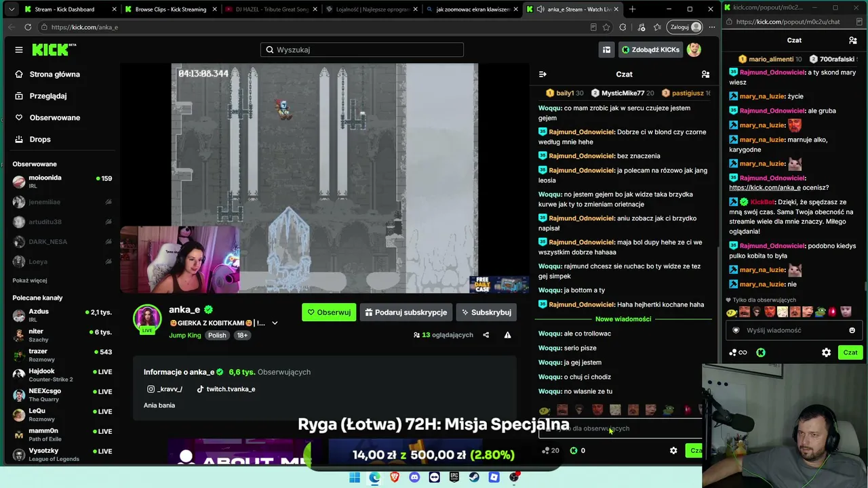Open the leaderboard icon next to Zdobądź KICKs

pyautogui.click(x=607, y=49)
